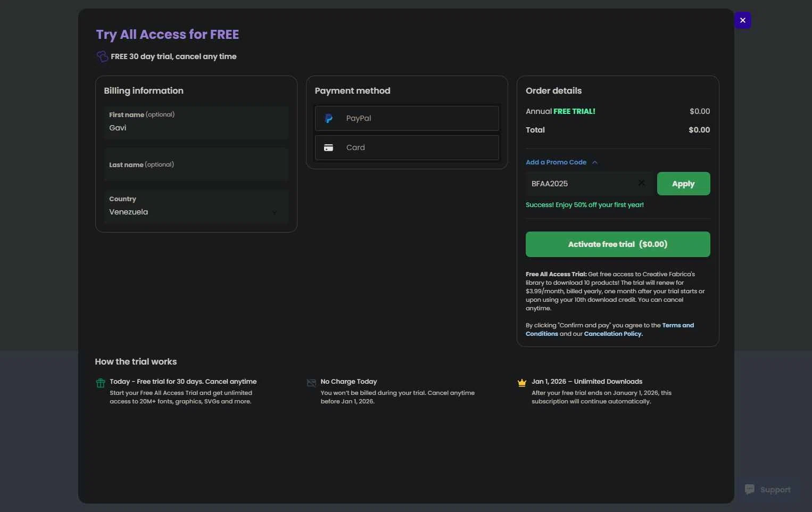812x512 pixels.
Task: Click the 'Payment method' heading
Action: coord(352,90)
